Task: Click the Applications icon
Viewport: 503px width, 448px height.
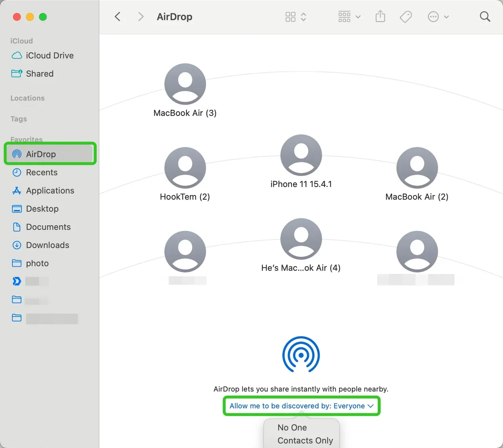Action: pos(17,190)
